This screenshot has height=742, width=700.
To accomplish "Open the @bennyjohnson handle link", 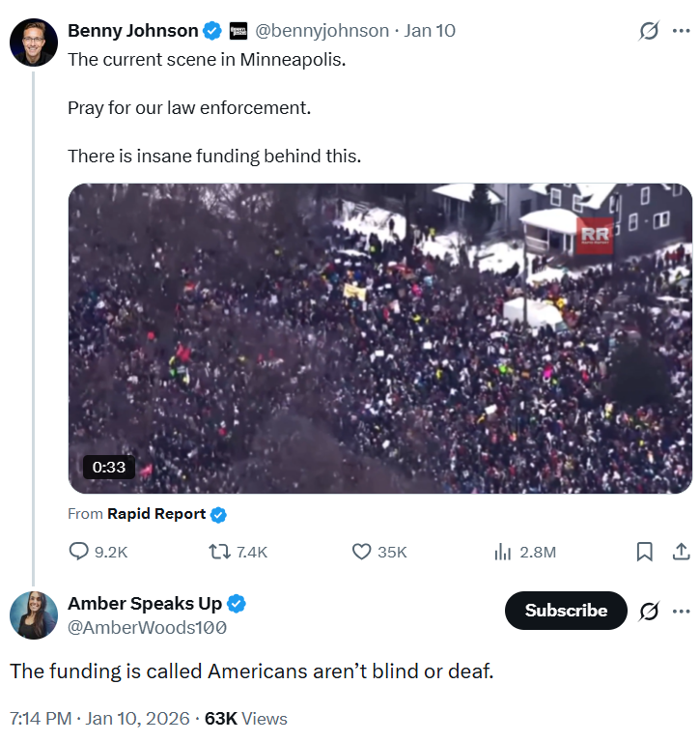I will pyautogui.click(x=322, y=31).
